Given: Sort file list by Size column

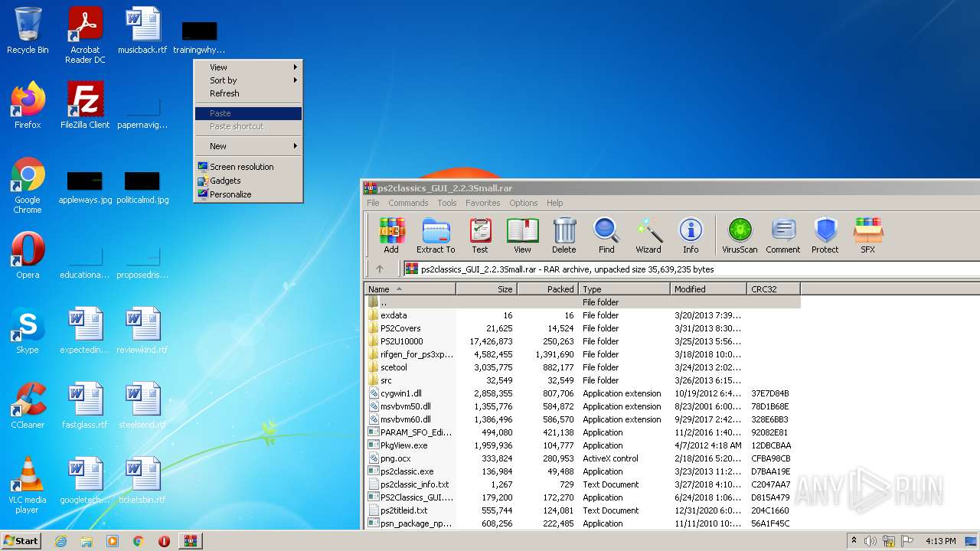Looking at the screenshot, I should pyautogui.click(x=487, y=289).
